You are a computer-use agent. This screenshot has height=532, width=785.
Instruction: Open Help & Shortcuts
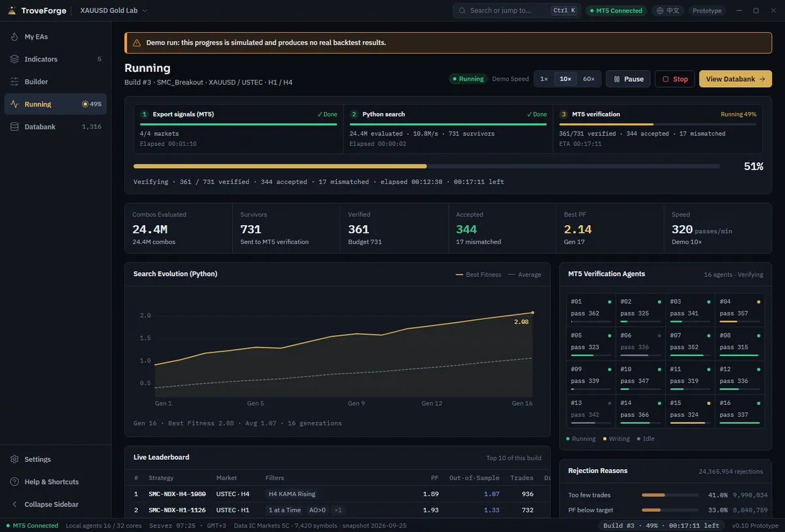tap(56, 482)
